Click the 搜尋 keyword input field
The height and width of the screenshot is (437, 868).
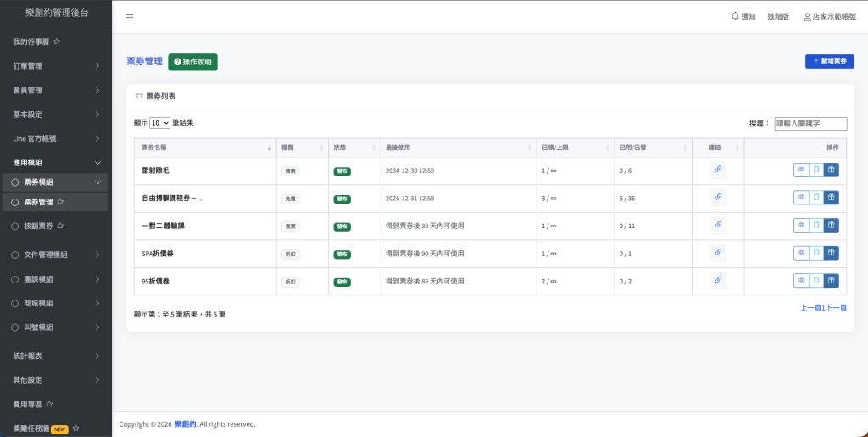[x=810, y=124]
